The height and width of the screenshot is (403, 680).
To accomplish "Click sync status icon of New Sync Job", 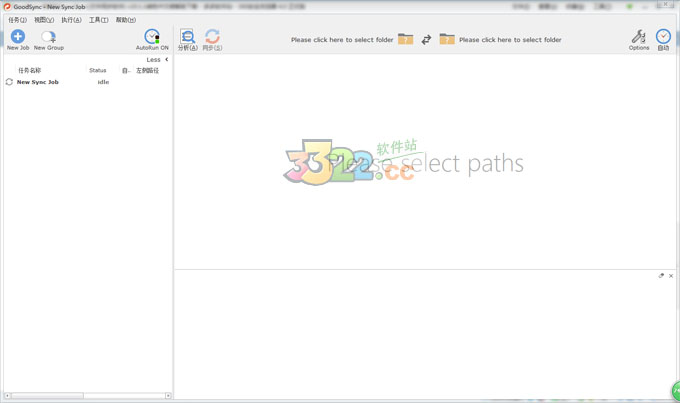I will [x=9, y=82].
